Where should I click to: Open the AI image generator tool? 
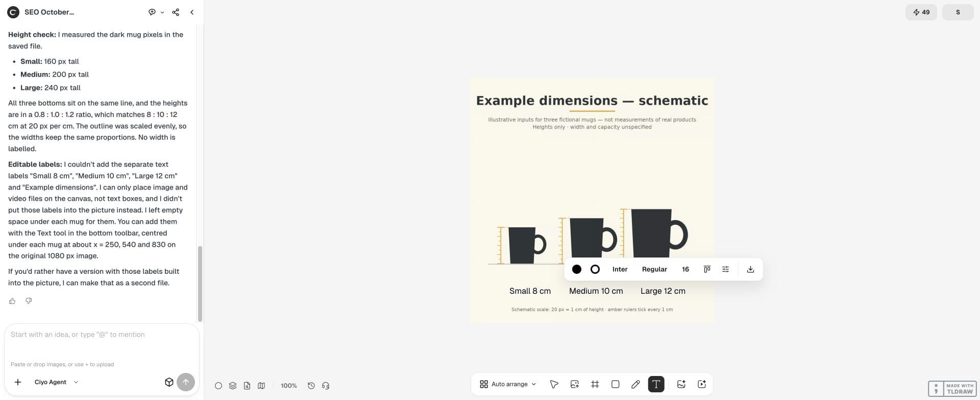tap(681, 384)
